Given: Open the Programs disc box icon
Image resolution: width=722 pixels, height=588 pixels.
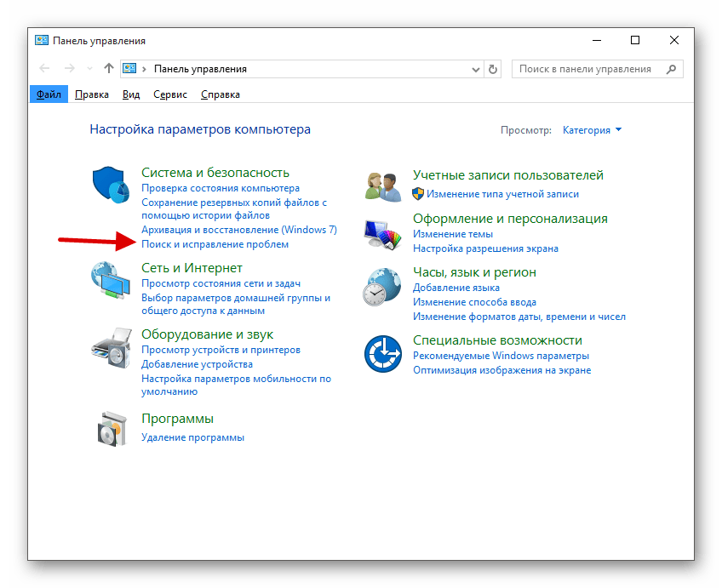Looking at the screenshot, I should 112,428.
